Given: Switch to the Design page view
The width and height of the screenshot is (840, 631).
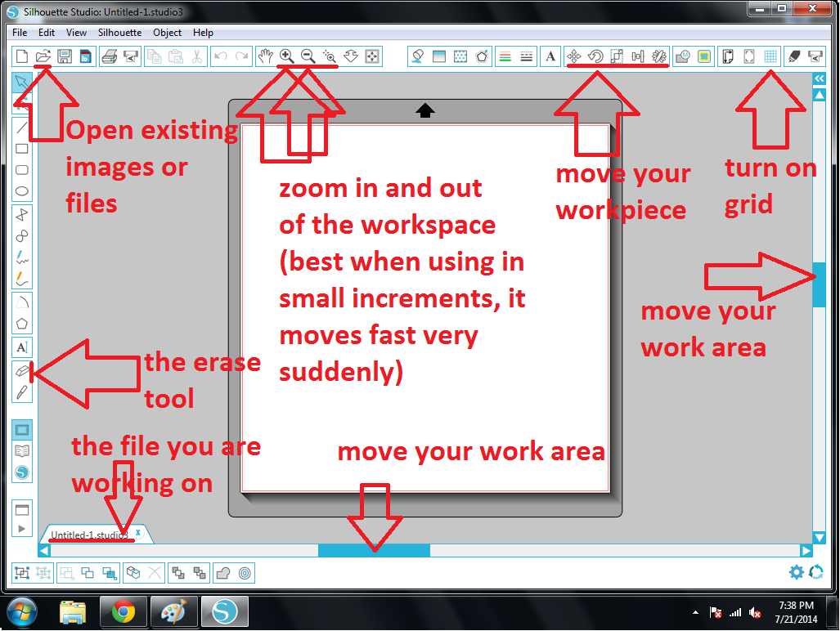Looking at the screenshot, I should click(x=22, y=430).
